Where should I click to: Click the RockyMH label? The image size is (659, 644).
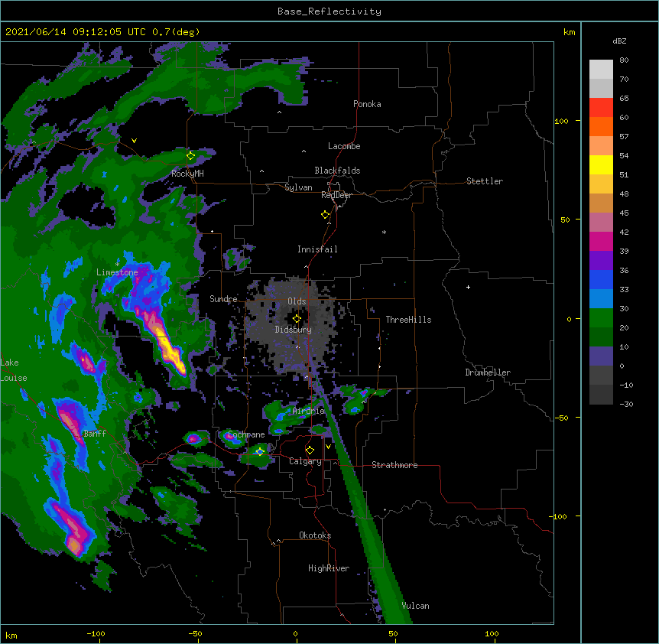(x=187, y=174)
